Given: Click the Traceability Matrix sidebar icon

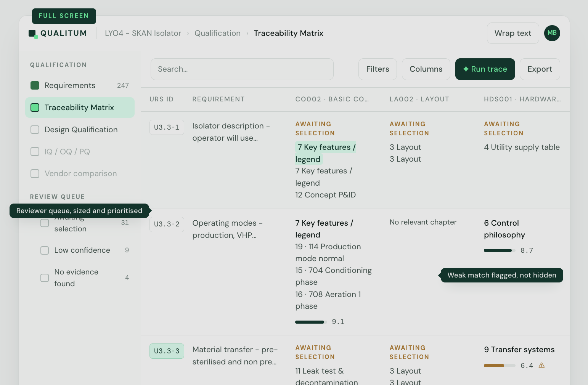Looking at the screenshot, I should coord(35,107).
